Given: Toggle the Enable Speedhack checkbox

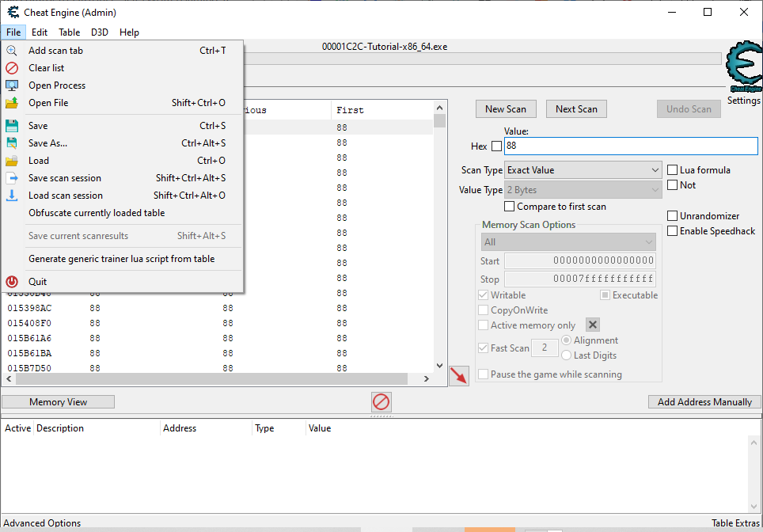Looking at the screenshot, I should [672, 231].
